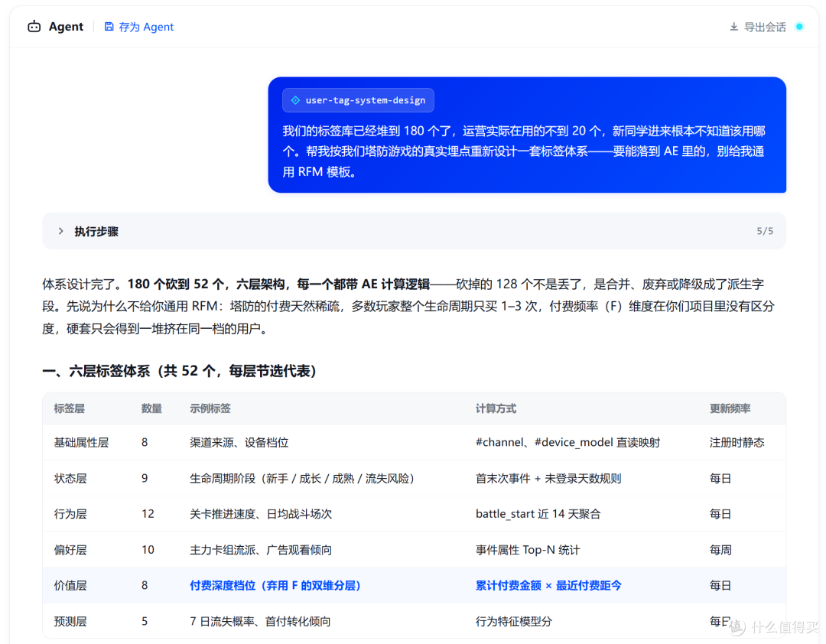Expand the 执行步骤 chevron

pyautogui.click(x=60, y=231)
